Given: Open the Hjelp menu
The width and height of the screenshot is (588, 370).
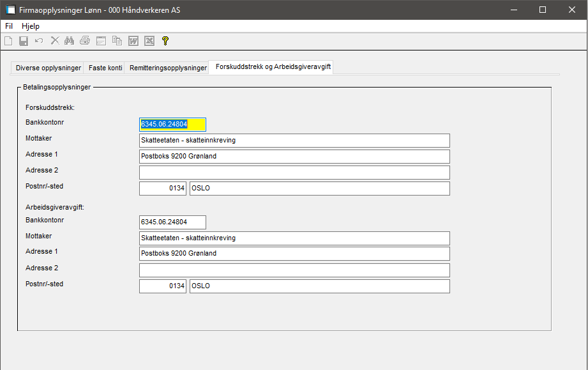Looking at the screenshot, I should 31,26.
